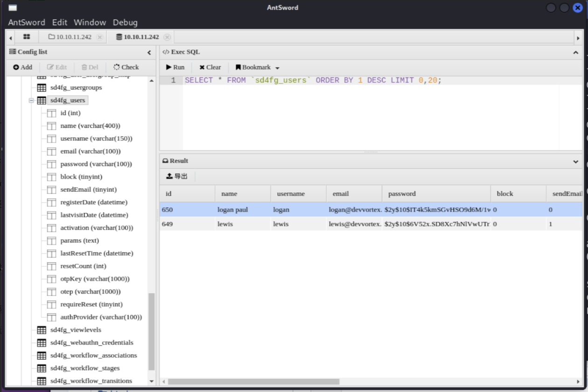The width and height of the screenshot is (588, 392).
Task: Switch to the 10.10.11.242 folder tab
Action: (70, 37)
